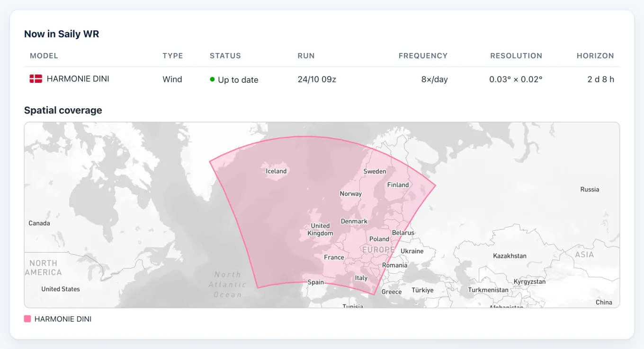Click the 8×/day frequency value
The width and height of the screenshot is (644, 349).
click(x=435, y=79)
